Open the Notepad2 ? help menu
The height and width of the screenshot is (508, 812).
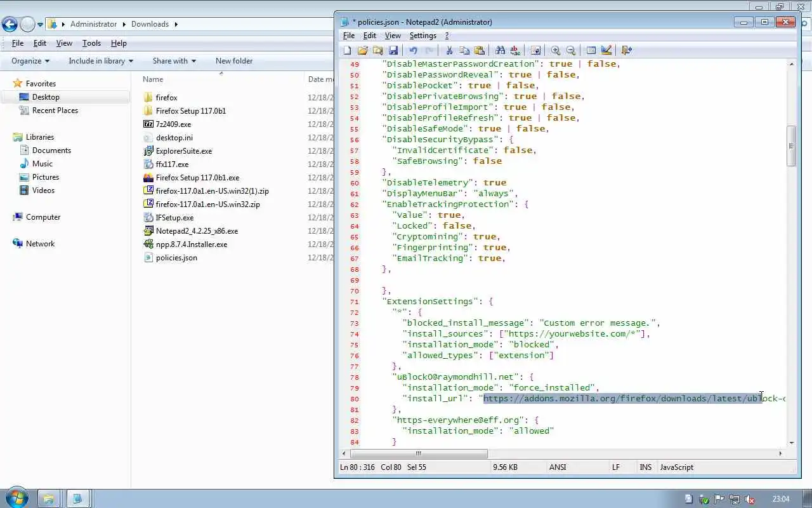447,36
